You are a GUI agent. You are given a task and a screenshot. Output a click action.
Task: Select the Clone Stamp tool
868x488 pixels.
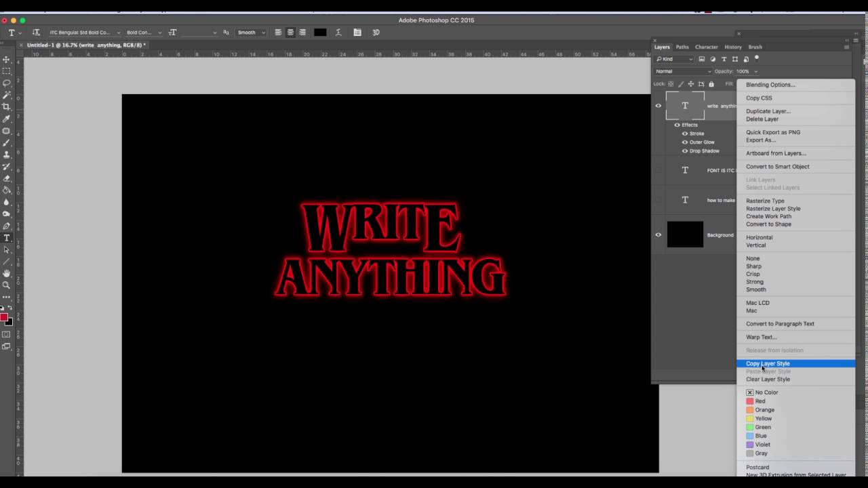coord(7,155)
